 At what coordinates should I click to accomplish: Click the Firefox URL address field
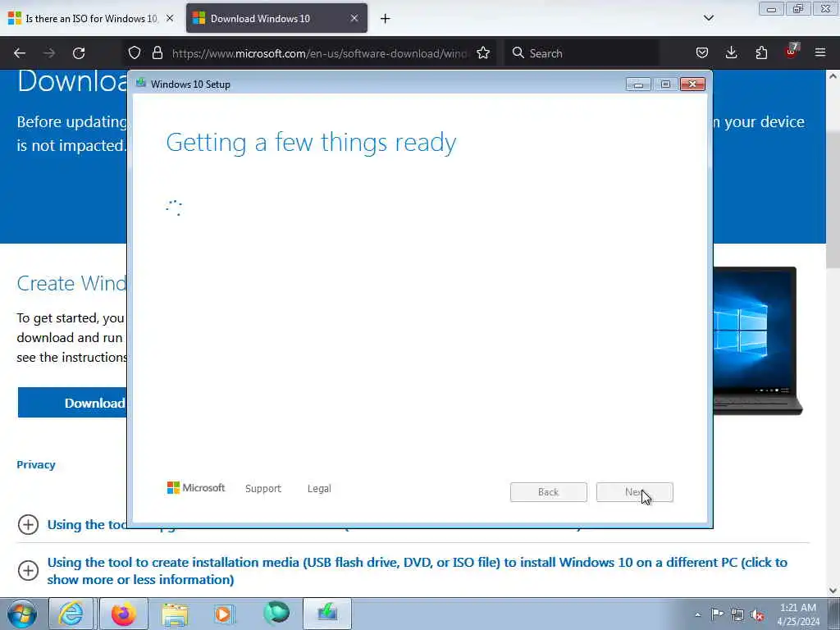pyautogui.click(x=320, y=53)
